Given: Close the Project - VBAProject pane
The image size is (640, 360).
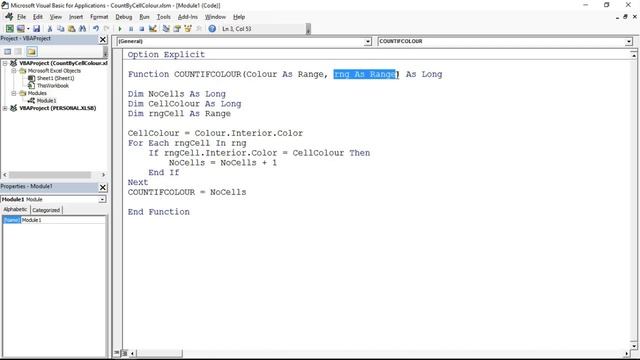Looking at the screenshot, I should tap(103, 39).
